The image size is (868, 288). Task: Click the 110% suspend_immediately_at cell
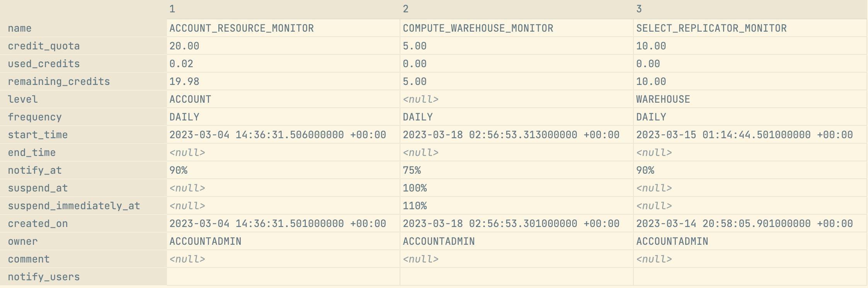tap(517, 206)
